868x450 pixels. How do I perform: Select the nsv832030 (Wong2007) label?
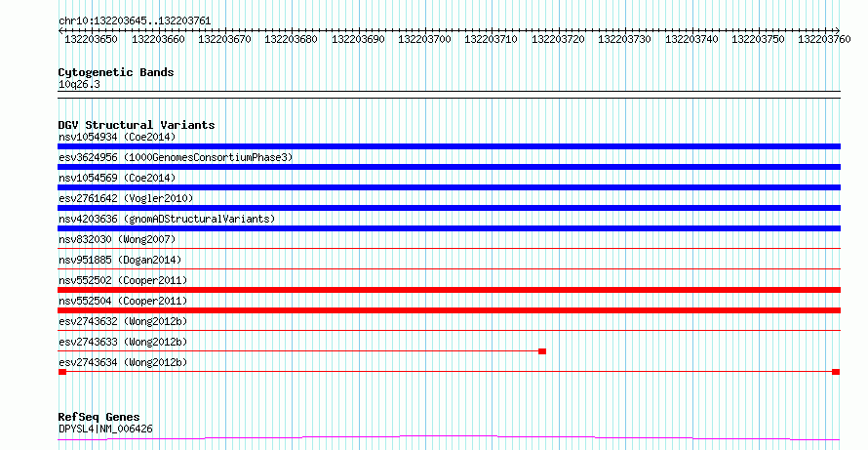[117, 239]
